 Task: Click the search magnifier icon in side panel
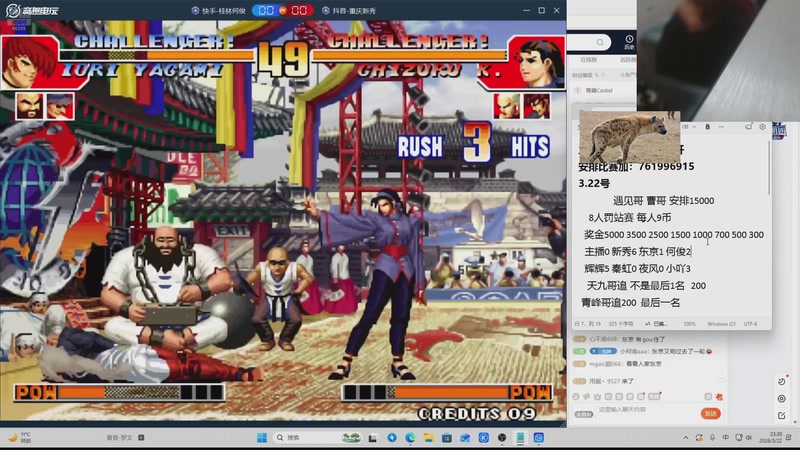pyautogui.click(x=600, y=42)
